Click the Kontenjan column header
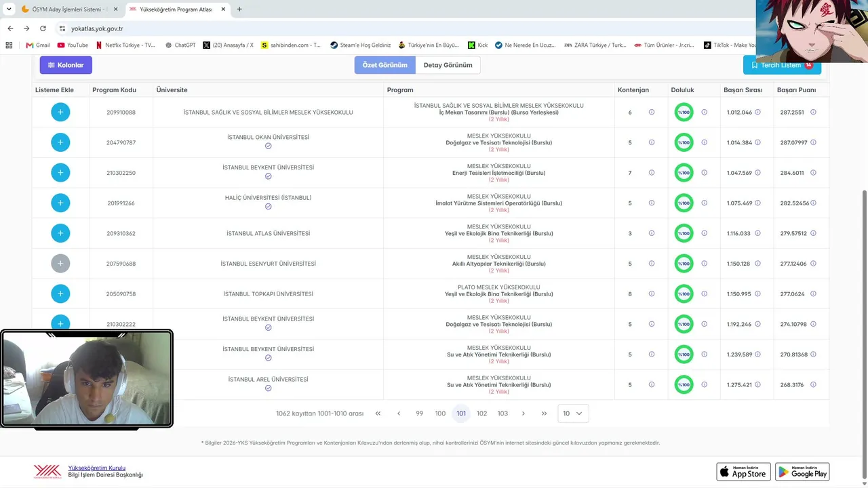 (633, 89)
